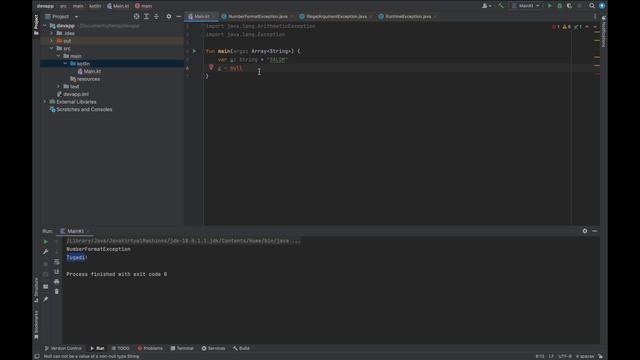The width and height of the screenshot is (640, 360).
Task: Select resources folder in tree
Action: 85,79
